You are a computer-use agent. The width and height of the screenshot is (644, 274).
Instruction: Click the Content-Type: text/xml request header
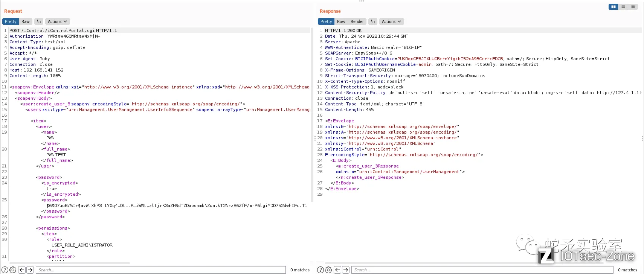[37, 42]
